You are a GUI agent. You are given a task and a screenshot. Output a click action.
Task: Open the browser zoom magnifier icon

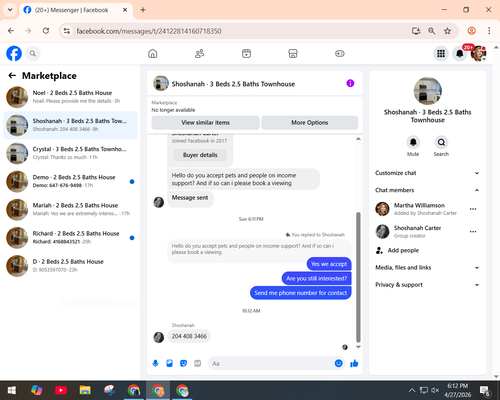pos(431,31)
